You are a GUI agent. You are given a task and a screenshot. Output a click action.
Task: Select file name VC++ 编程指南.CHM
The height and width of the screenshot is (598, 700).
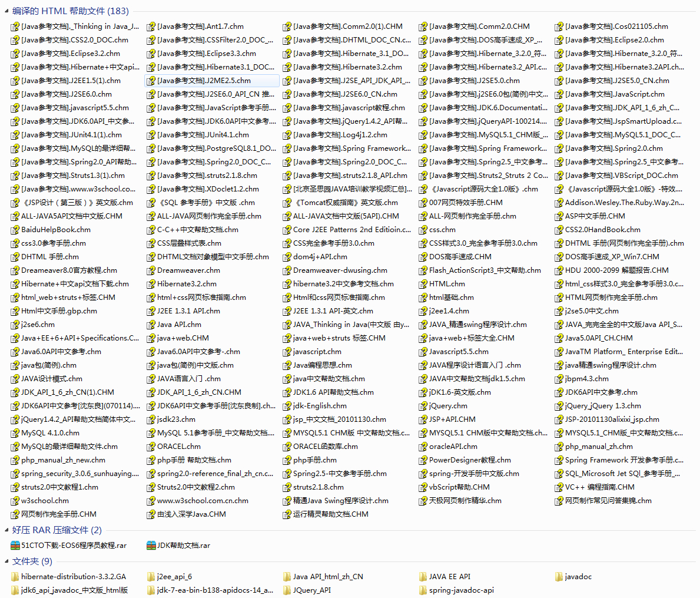[599, 487]
